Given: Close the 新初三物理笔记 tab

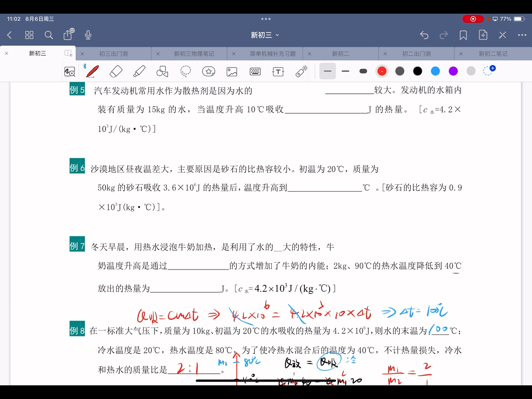Looking at the screenshot, I should point(158,54).
